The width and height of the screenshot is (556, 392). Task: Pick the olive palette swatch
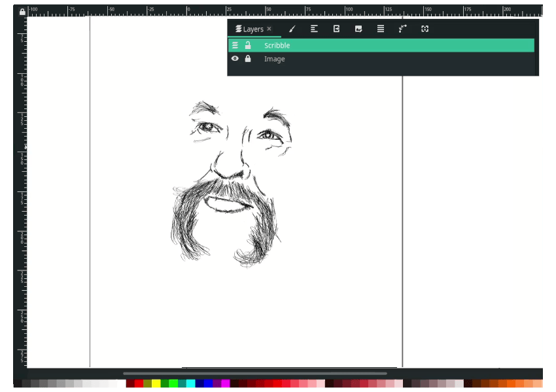coord(148,384)
